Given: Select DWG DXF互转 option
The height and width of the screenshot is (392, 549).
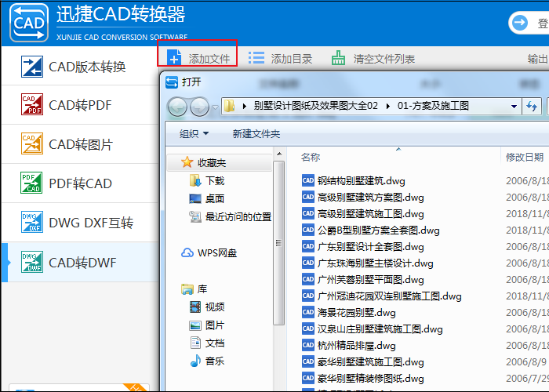Looking at the screenshot, I should 80,222.
